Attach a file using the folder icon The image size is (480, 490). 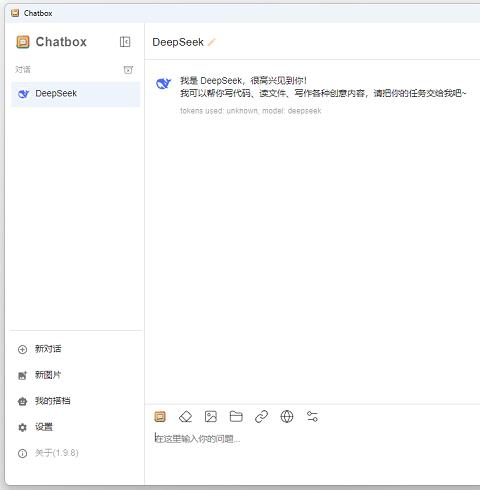coord(236,417)
